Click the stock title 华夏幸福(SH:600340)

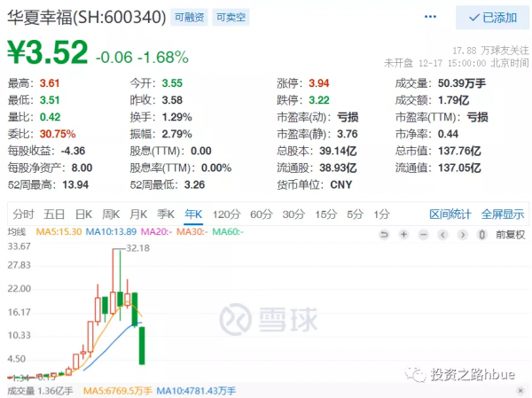coord(87,17)
